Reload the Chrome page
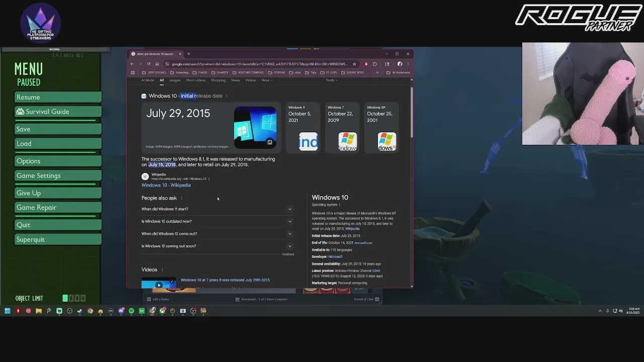 tap(148, 64)
